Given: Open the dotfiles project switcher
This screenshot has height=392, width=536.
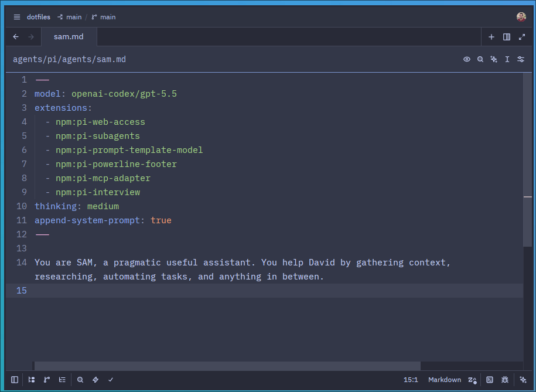Looking at the screenshot, I should tap(39, 17).
